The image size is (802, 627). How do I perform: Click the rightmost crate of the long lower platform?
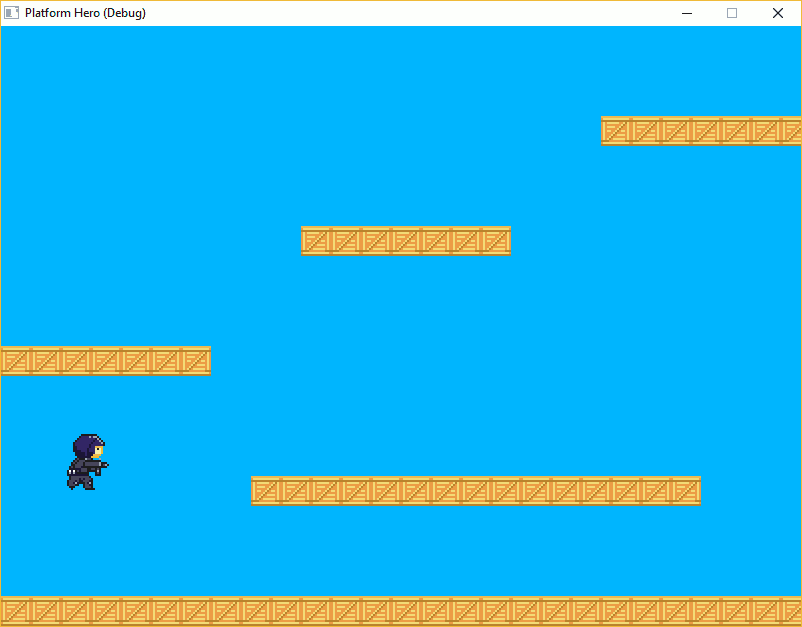point(686,490)
